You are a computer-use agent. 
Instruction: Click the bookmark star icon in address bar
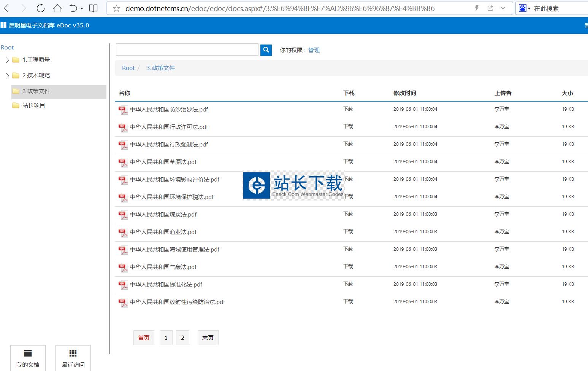point(117,8)
